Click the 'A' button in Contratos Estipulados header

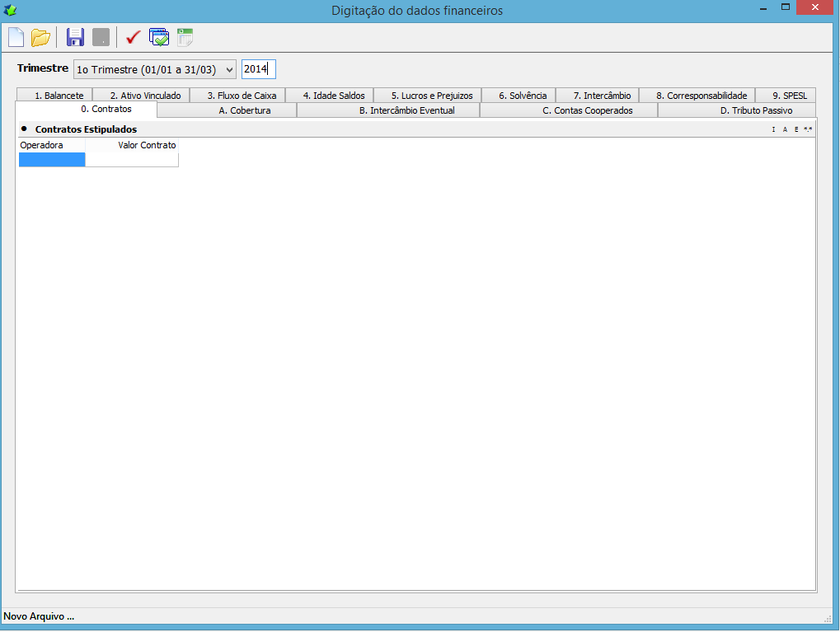point(785,129)
